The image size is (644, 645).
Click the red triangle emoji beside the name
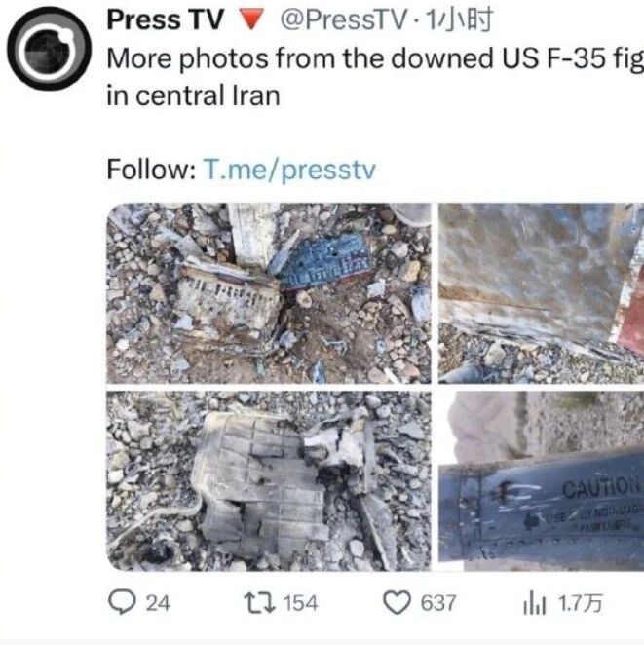tap(250, 20)
